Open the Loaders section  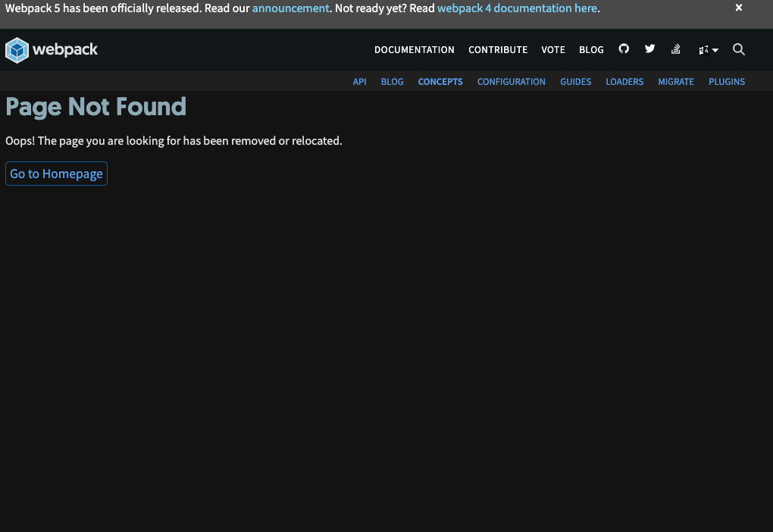(x=624, y=82)
